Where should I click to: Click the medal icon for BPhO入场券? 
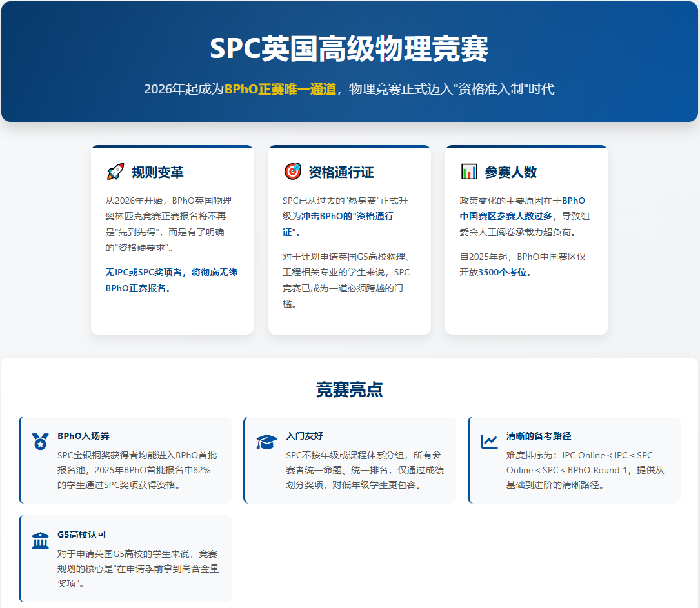pyautogui.click(x=40, y=442)
